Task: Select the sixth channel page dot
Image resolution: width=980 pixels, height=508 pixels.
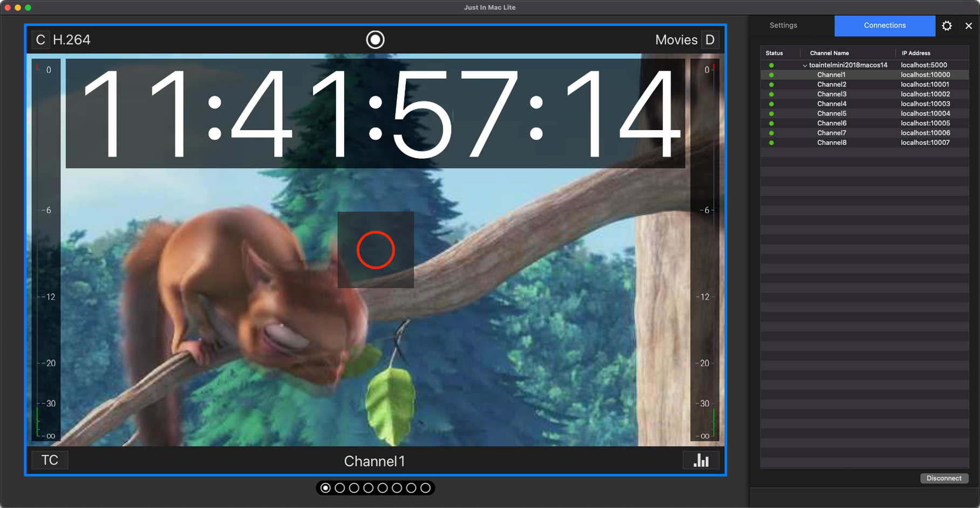Action: pos(397,488)
